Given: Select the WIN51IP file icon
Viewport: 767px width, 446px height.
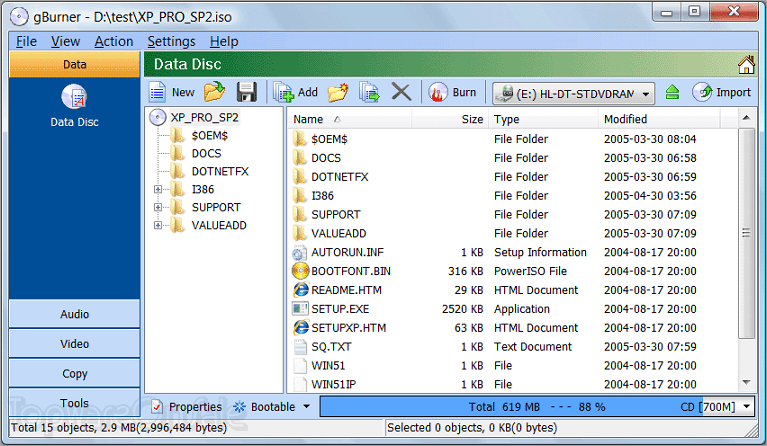Looking at the screenshot, I should 300,384.
